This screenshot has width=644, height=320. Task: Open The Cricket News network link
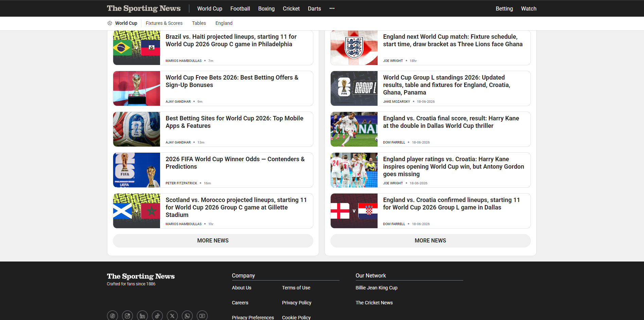tap(374, 303)
